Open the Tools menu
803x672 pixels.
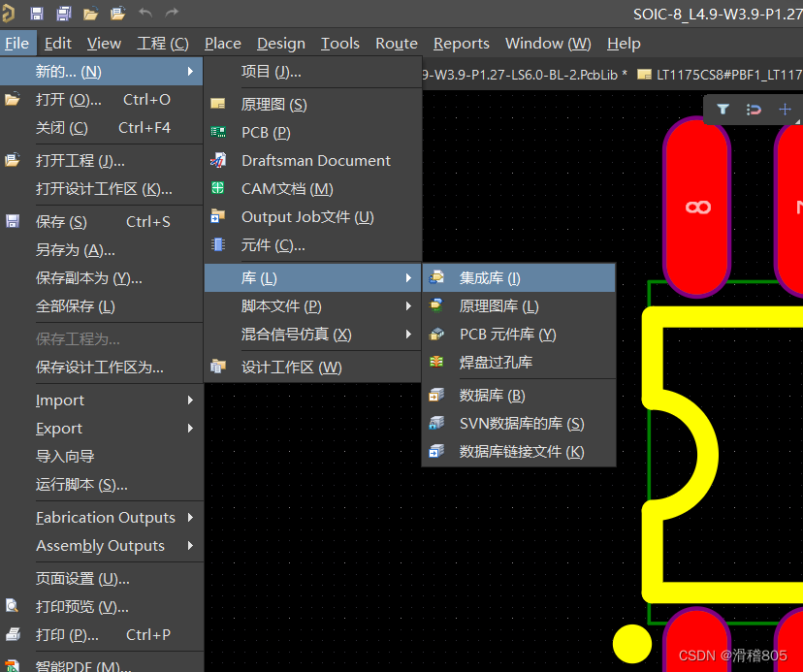click(x=340, y=44)
